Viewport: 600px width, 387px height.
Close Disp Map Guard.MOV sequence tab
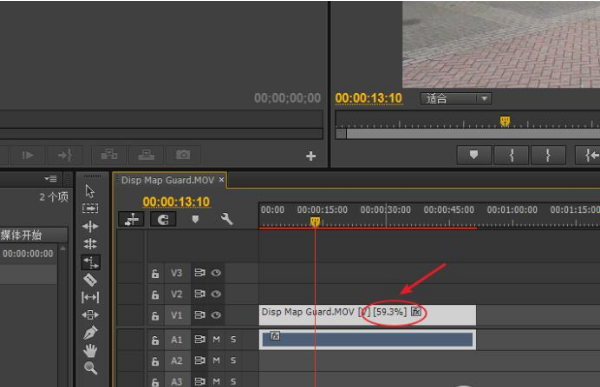221,180
